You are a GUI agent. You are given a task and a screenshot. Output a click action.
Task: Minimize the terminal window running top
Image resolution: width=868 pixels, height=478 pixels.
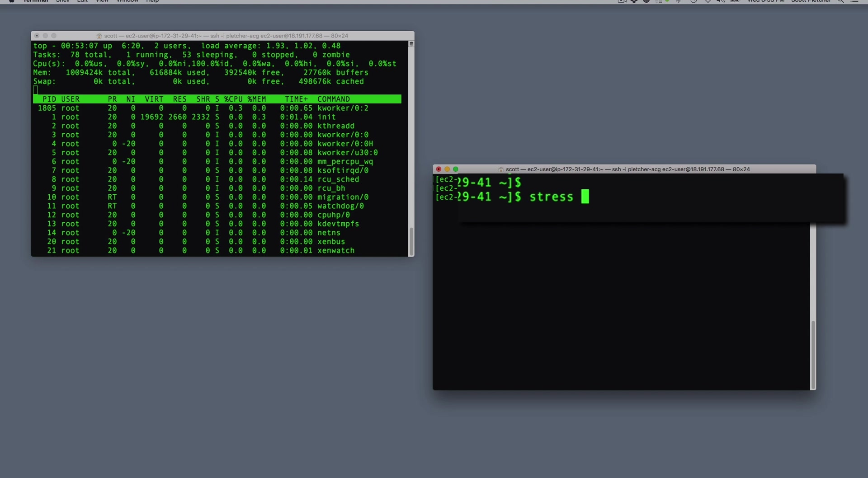(45, 36)
